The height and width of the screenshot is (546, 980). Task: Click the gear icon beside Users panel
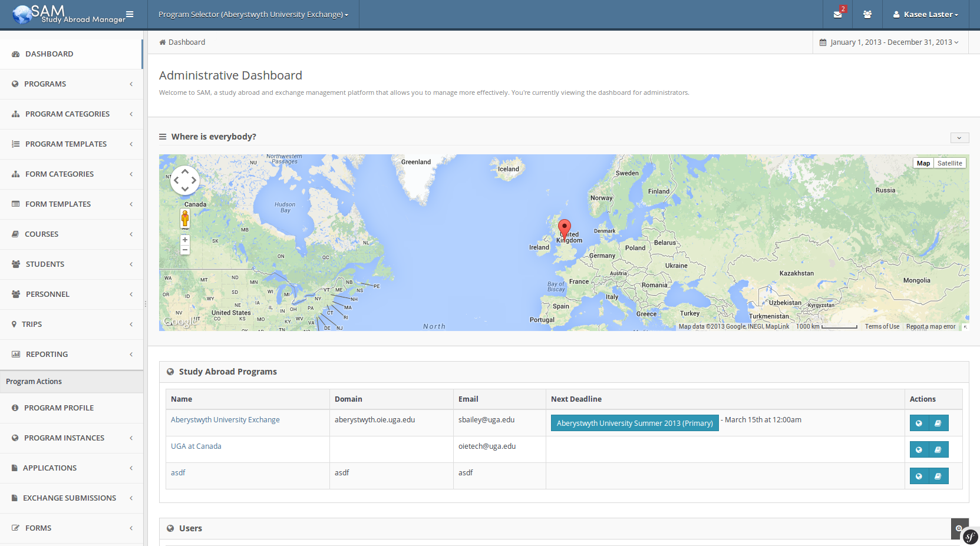pos(959,528)
